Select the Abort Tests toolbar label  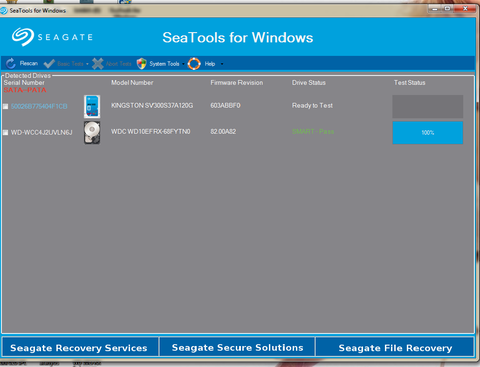[119, 64]
